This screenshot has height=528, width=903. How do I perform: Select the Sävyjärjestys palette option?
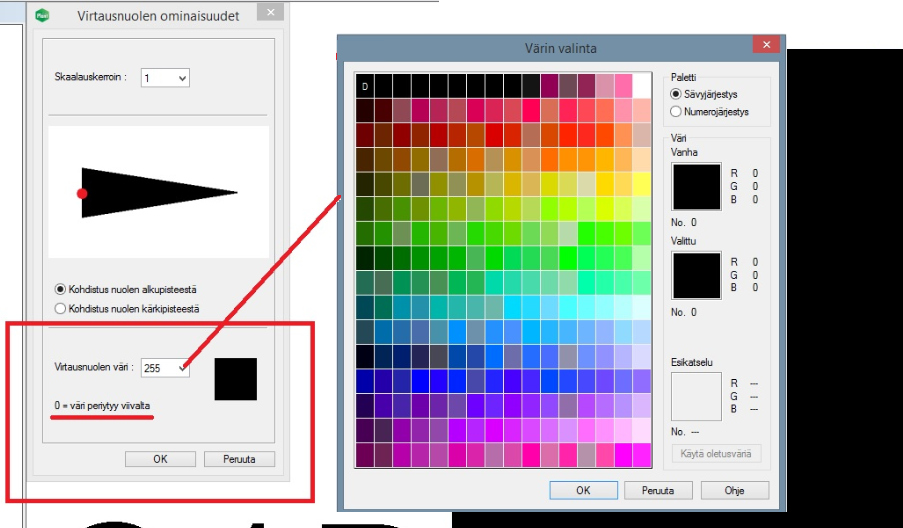[x=677, y=93]
